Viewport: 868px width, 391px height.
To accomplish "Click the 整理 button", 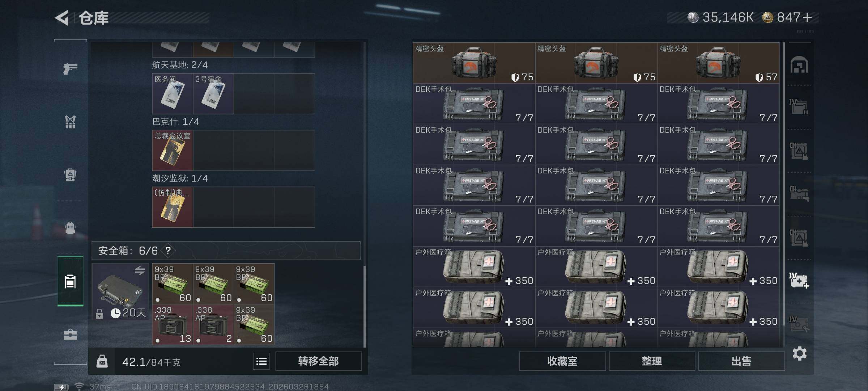I will coord(652,361).
